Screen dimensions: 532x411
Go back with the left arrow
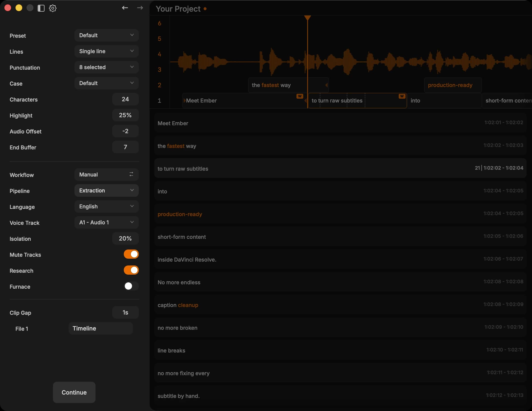tap(125, 8)
